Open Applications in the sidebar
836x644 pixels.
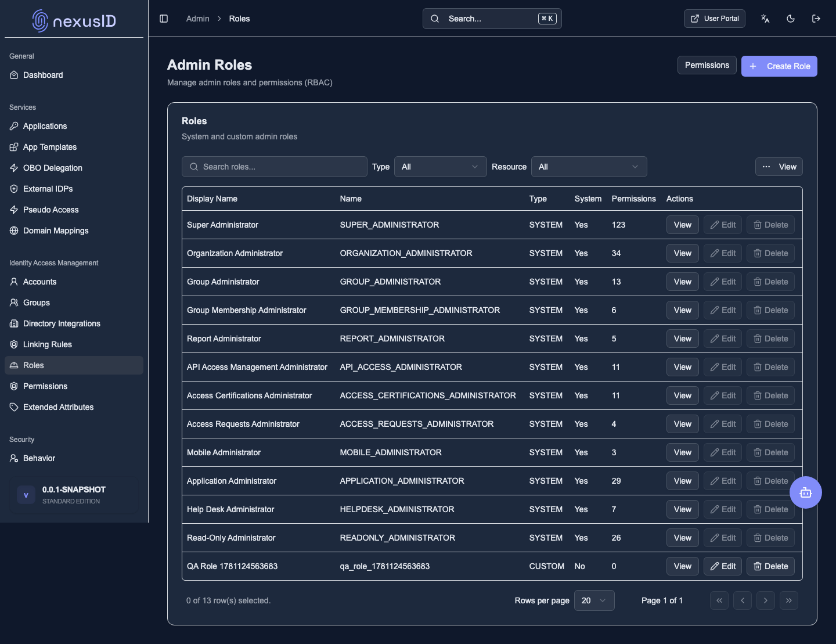tap(74, 126)
